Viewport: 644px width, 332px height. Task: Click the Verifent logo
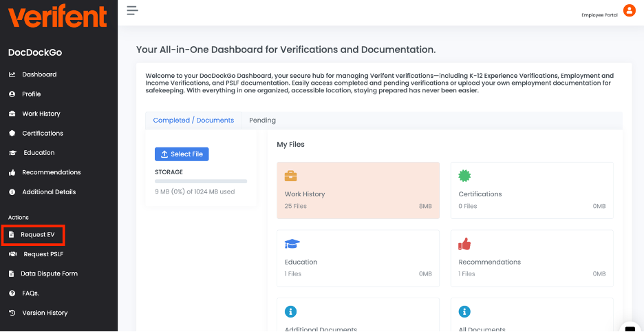58,17
